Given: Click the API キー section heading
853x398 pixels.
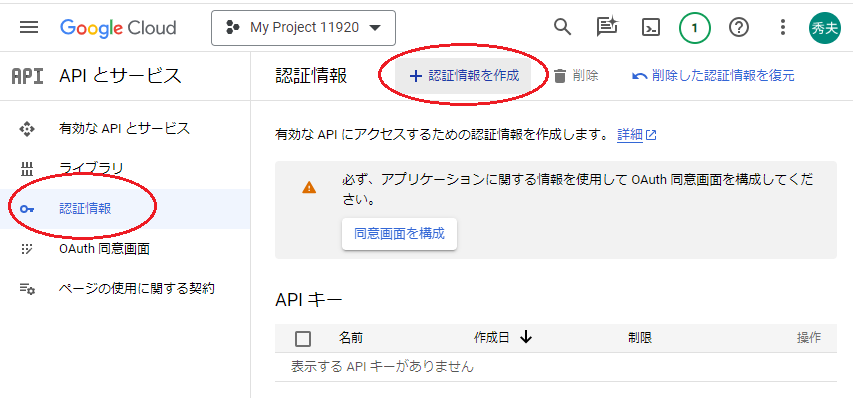Looking at the screenshot, I should coord(309,300).
